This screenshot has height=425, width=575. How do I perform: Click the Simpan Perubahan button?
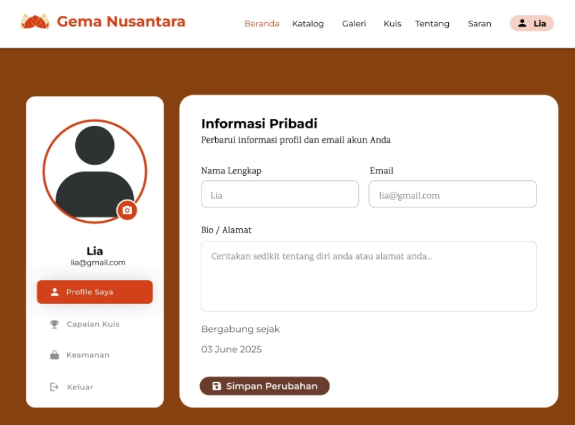pyautogui.click(x=264, y=386)
